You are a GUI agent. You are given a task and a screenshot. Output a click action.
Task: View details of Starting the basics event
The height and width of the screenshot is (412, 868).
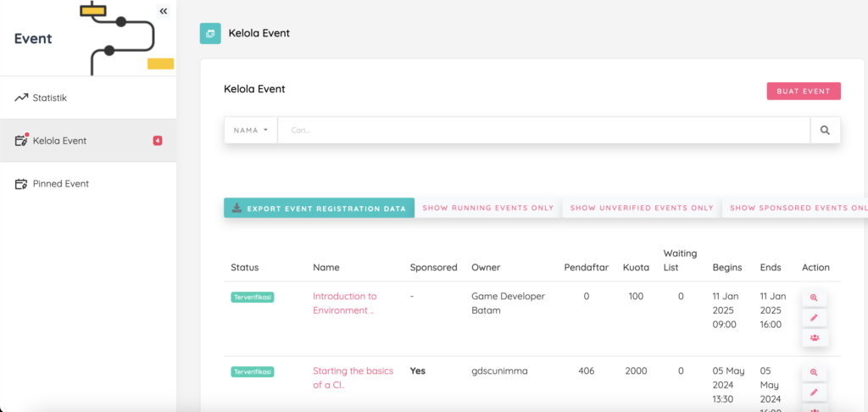coord(814,373)
